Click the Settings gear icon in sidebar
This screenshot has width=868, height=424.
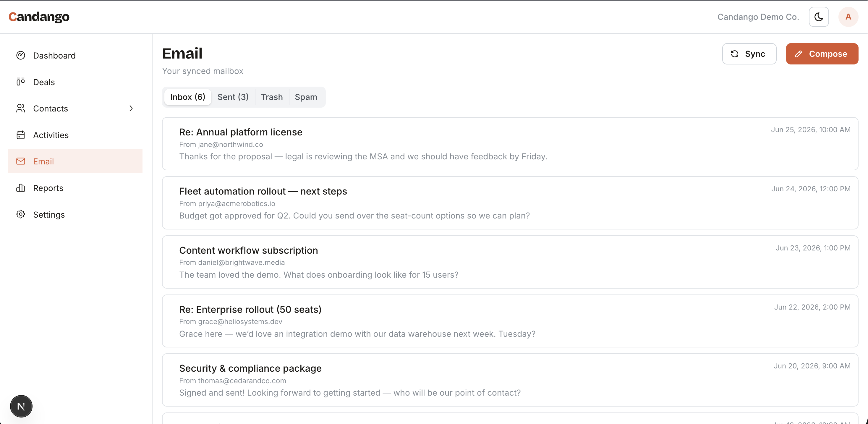click(21, 214)
